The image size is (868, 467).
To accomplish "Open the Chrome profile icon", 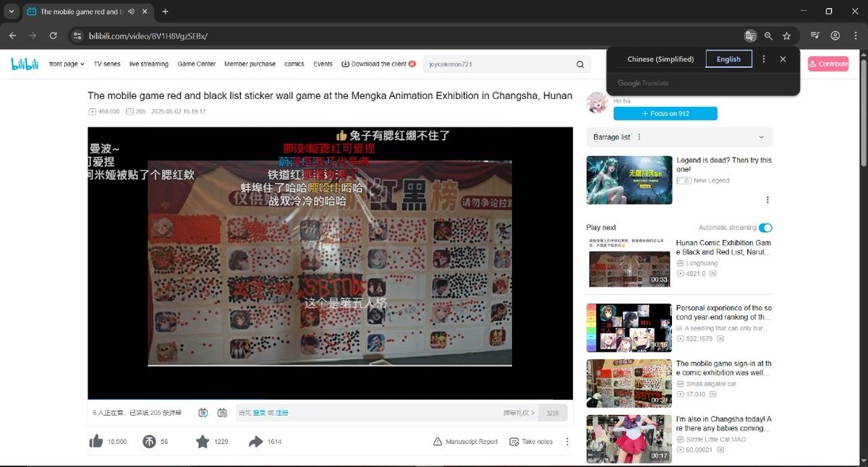I will click(835, 35).
